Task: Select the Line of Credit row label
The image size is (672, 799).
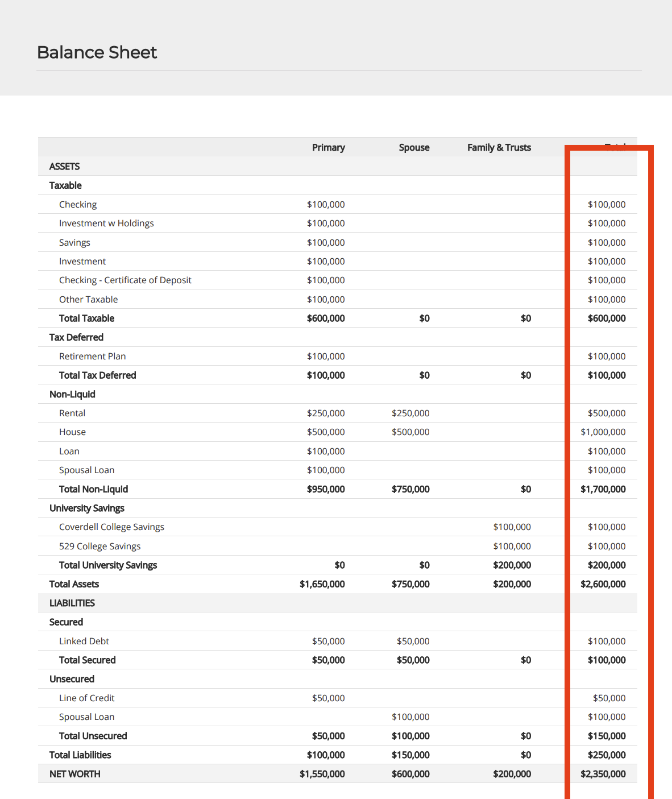Action: (86, 698)
